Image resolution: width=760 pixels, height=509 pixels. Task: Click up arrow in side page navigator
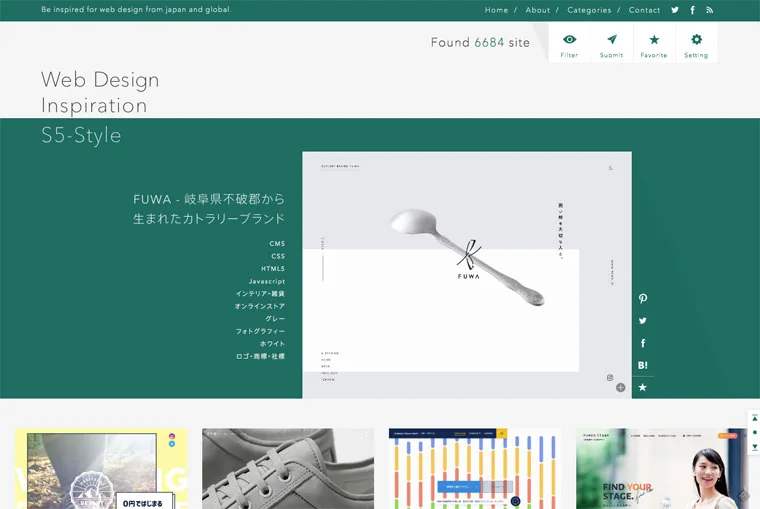coord(754,418)
